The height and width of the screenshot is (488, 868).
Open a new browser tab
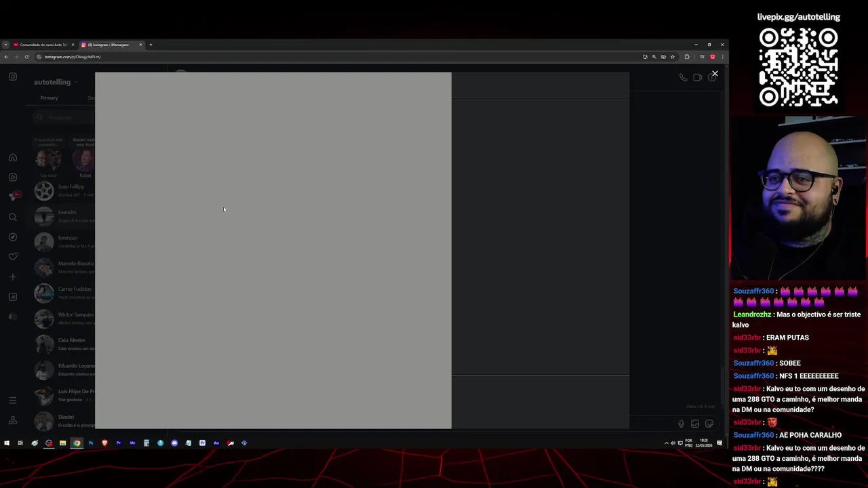(x=151, y=45)
